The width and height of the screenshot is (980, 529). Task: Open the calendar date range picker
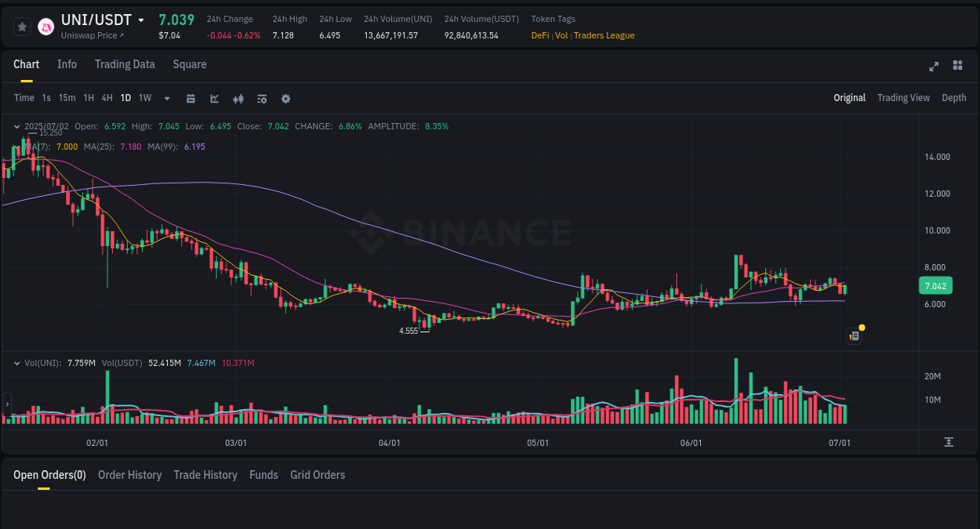191,98
